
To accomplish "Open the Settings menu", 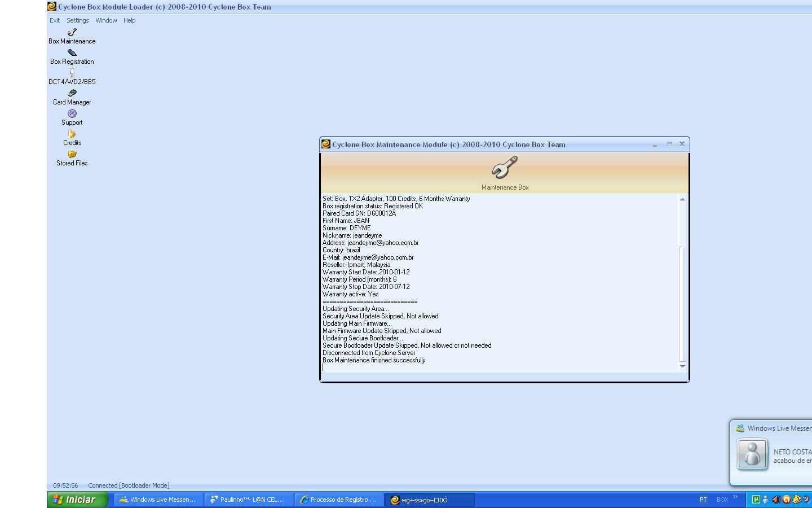I will [x=78, y=20].
